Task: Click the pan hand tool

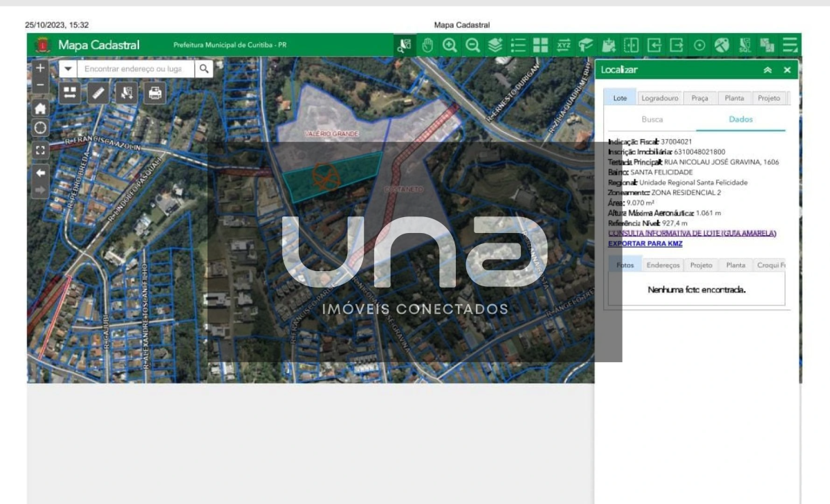Action: [x=427, y=46]
